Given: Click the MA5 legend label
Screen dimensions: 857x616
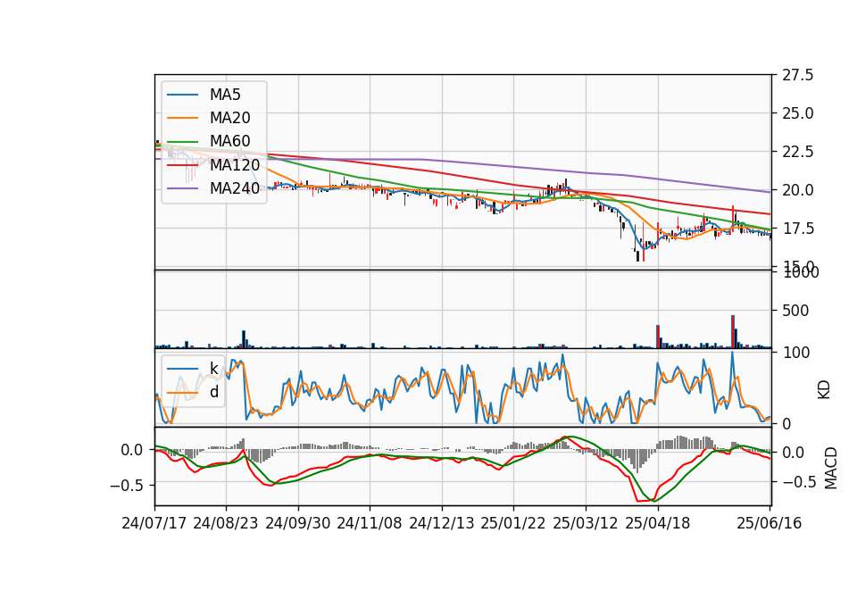Looking at the screenshot, I should point(225,95).
